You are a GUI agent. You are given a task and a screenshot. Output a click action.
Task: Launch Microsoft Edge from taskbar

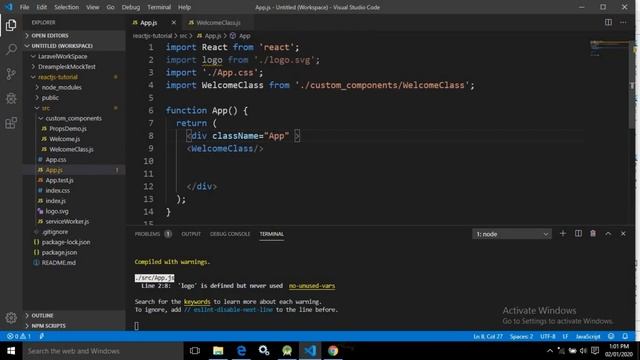click(x=241, y=351)
